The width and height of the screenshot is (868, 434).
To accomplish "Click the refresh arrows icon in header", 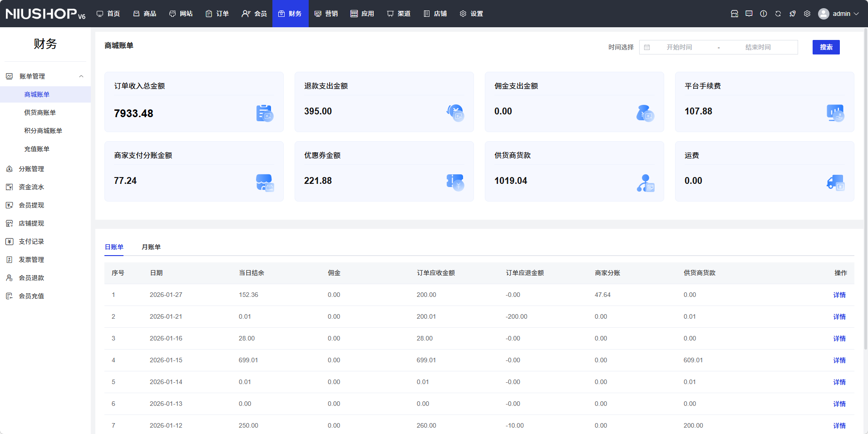I will pos(778,14).
